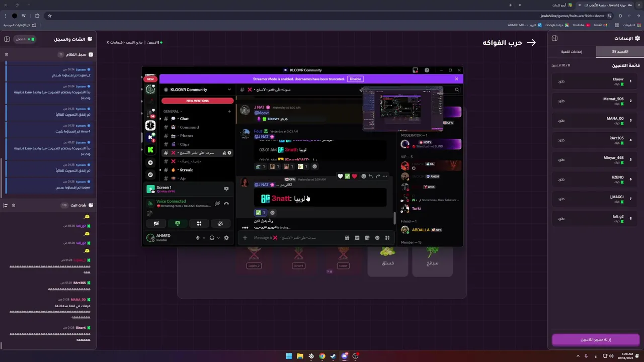Switch to إعدادات اللعبة tab

pos(572,52)
